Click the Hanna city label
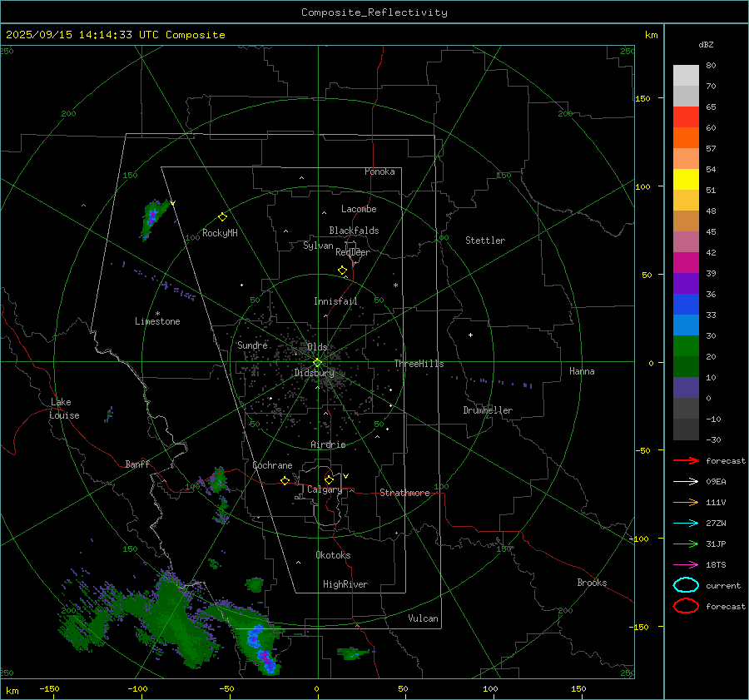The height and width of the screenshot is (700, 749). click(x=582, y=371)
